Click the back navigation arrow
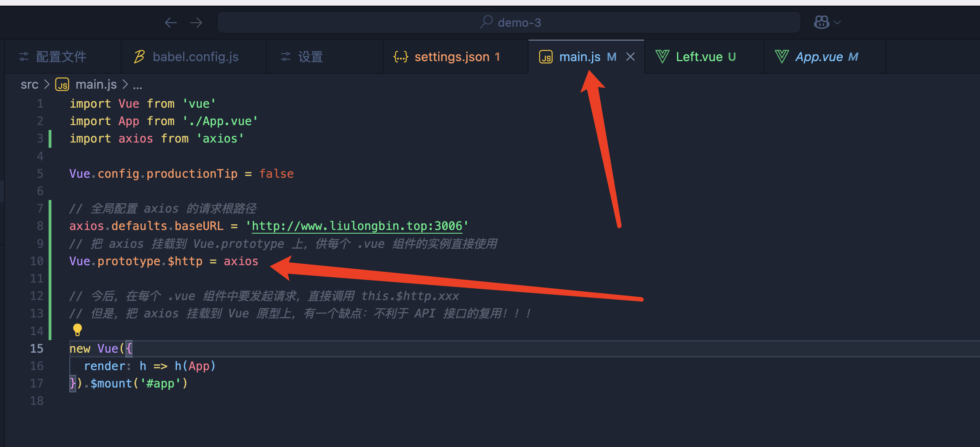980x447 pixels. 171,23
